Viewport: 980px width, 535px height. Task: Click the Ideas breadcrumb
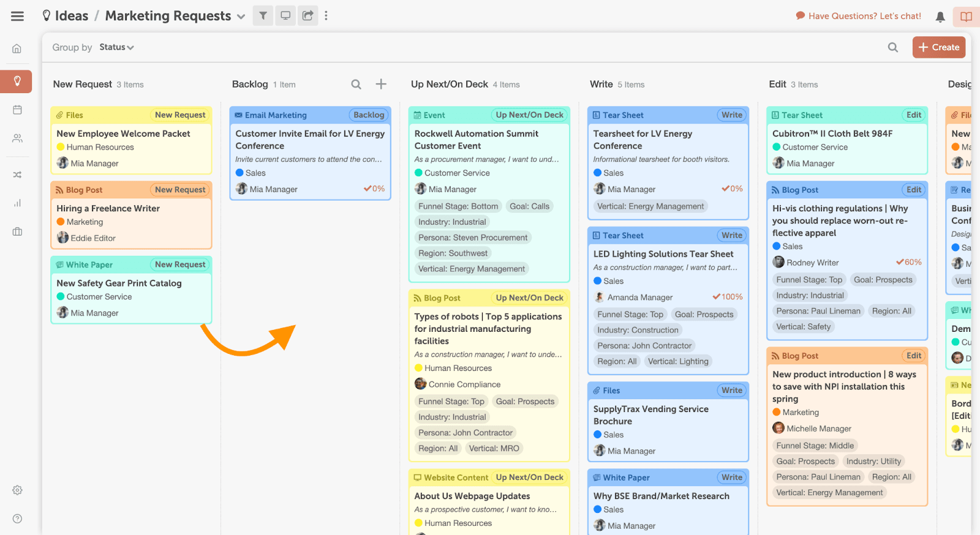(71, 16)
